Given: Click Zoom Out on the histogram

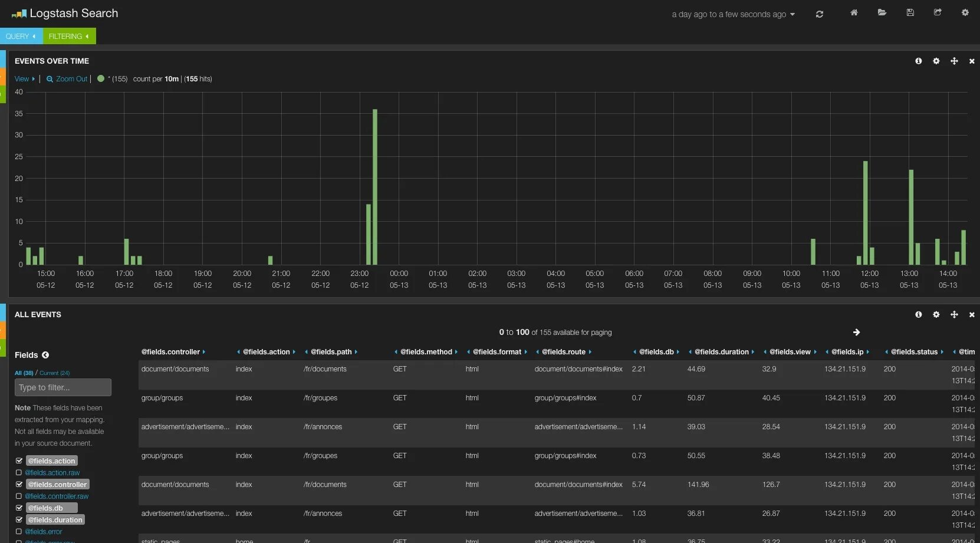Looking at the screenshot, I should [67, 79].
